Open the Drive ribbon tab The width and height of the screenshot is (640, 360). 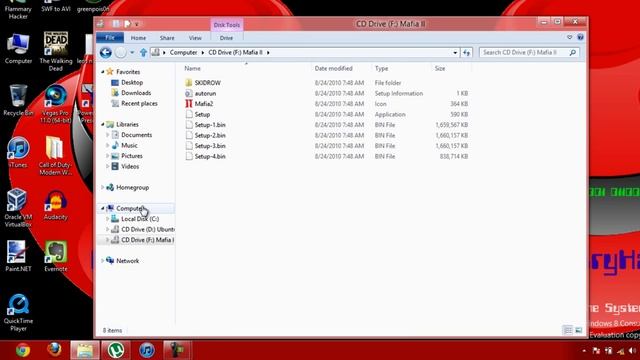(226, 38)
